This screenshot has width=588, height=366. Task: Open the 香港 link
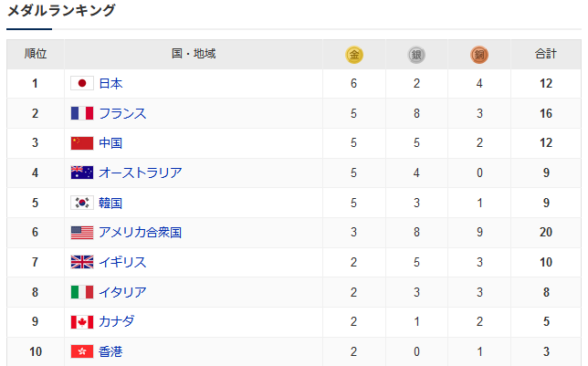pyautogui.click(x=110, y=351)
